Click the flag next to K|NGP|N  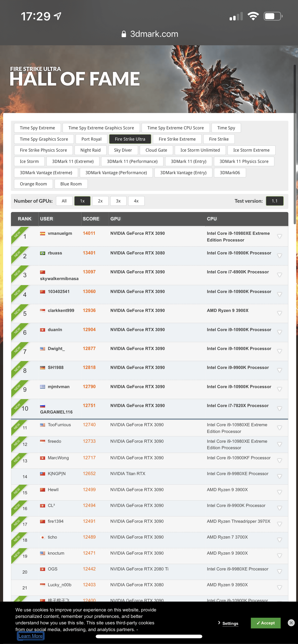pos(42,473)
